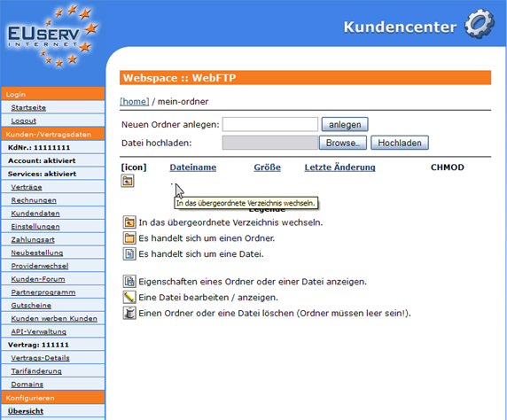Open Vertrags-Details in the sidebar

41,358
